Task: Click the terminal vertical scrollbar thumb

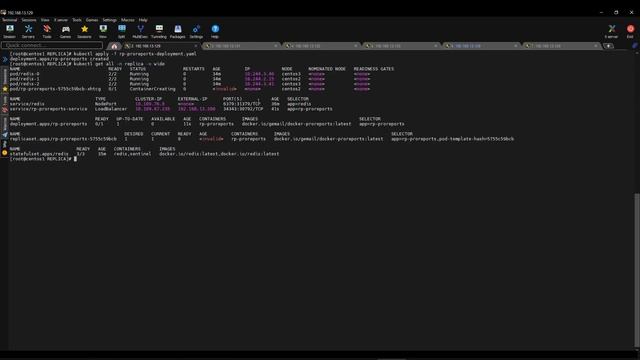Action: (x=637, y=270)
